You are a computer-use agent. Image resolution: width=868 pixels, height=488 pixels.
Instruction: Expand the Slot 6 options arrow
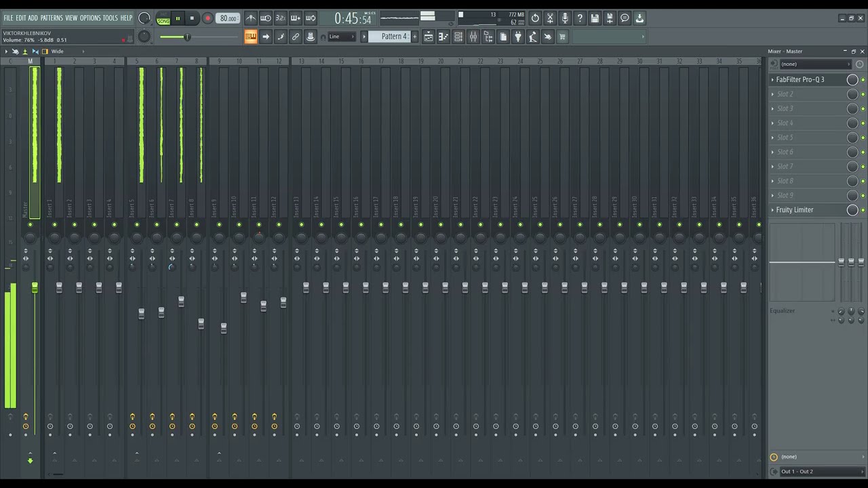coord(772,152)
